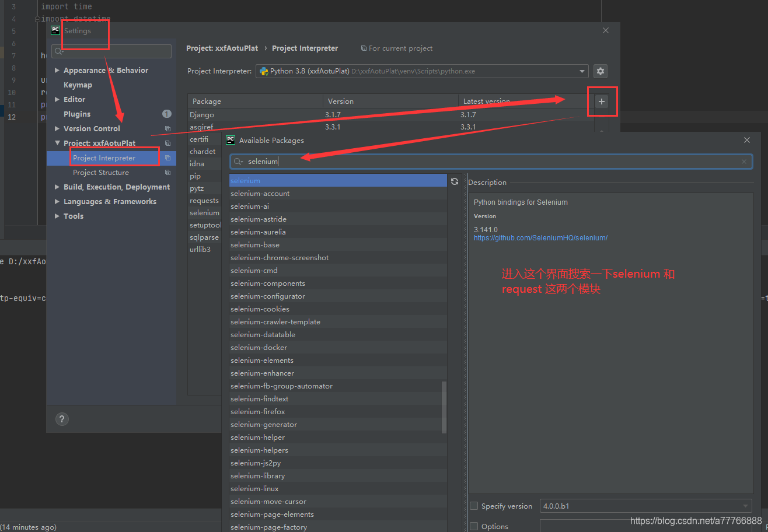Click the Project: xxfAotuPlat breadcrumb
The width and height of the screenshot is (768, 532).
pos(222,48)
